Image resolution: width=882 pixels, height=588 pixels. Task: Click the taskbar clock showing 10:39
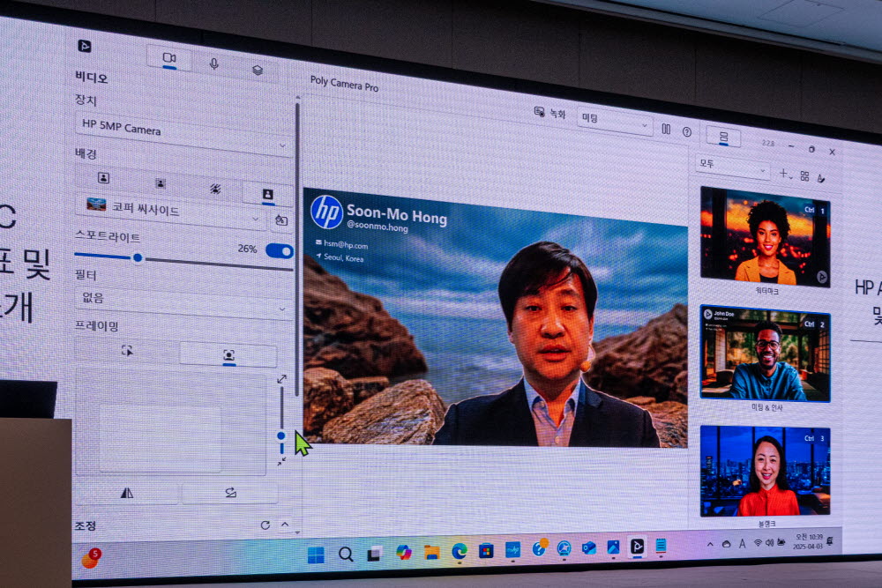click(x=809, y=541)
